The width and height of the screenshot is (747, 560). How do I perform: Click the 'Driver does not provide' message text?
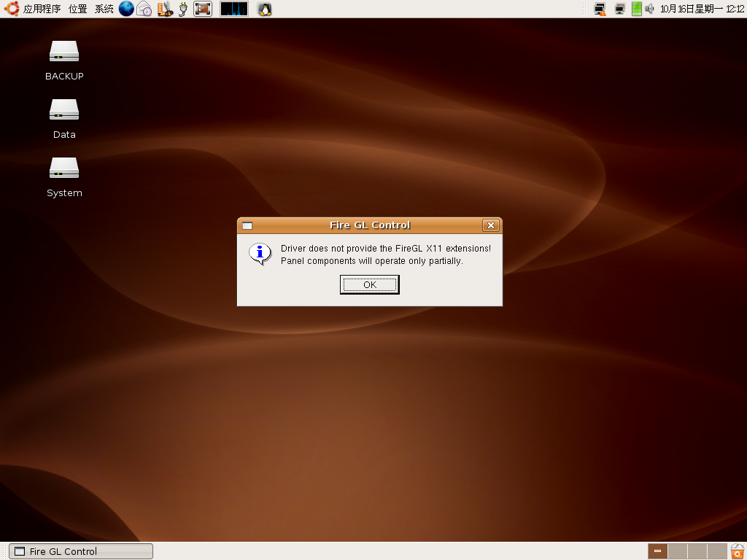(385, 249)
